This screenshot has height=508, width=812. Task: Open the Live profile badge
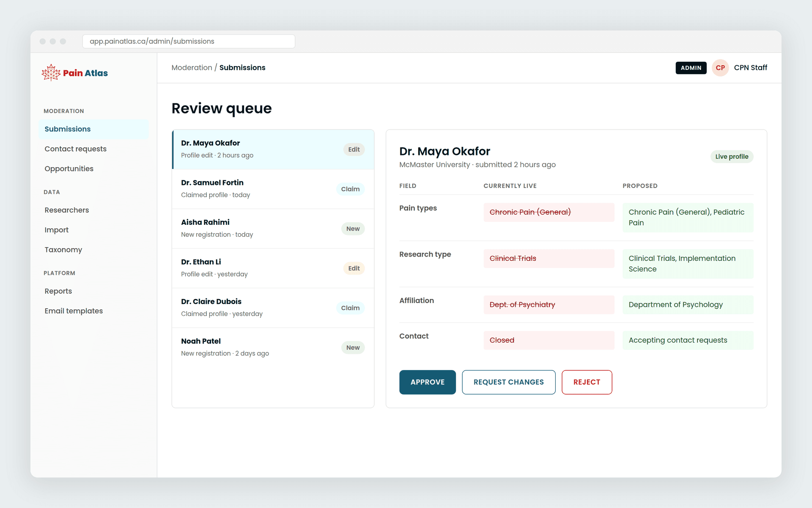(732, 157)
